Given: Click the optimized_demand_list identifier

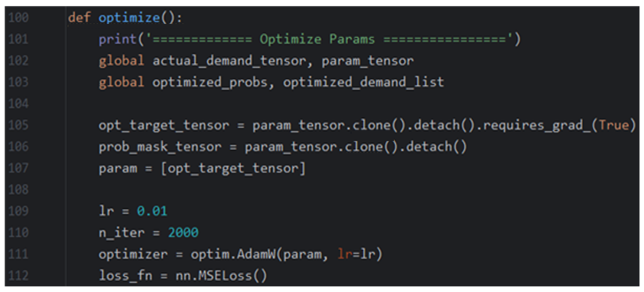Looking at the screenshot, I should (363, 82).
